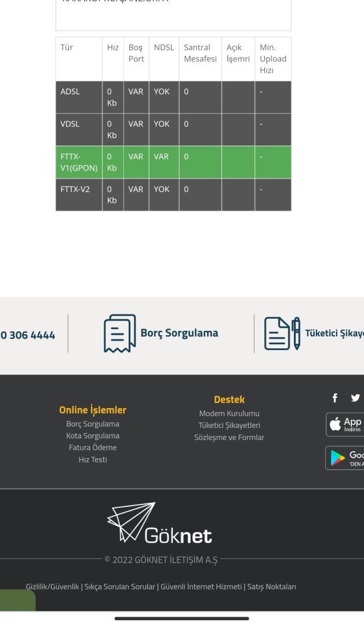Screen dimensions: 364x626
Task: Select the FTTX-V2 row label
Action: pyautogui.click(x=75, y=189)
